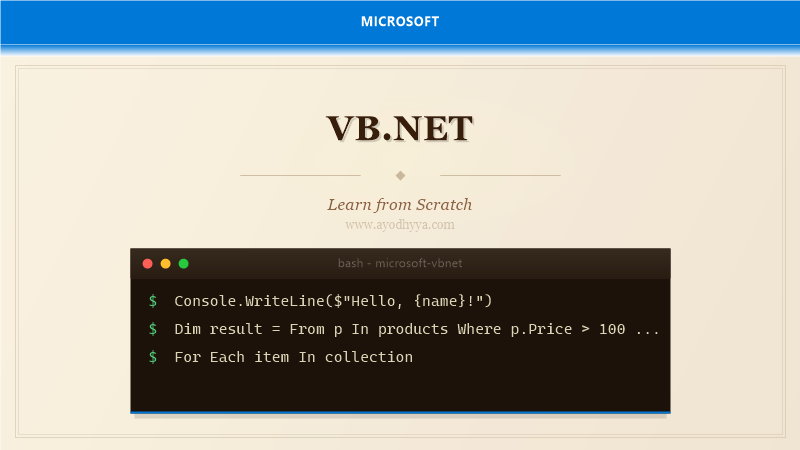Click the red close dot in terminal
Viewport: 800px width, 450px height.
pos(147,263)
